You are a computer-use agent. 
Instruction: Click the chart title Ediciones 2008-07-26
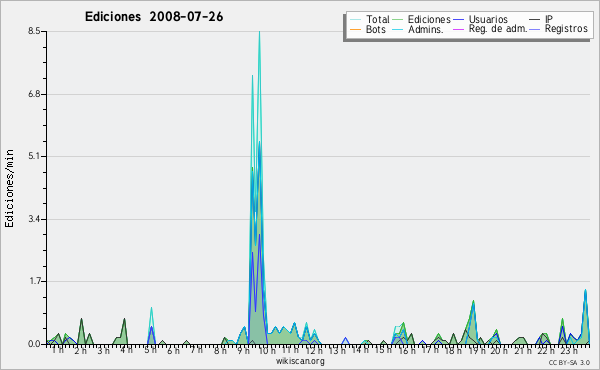pyautogui.click(x=154, y=17)
